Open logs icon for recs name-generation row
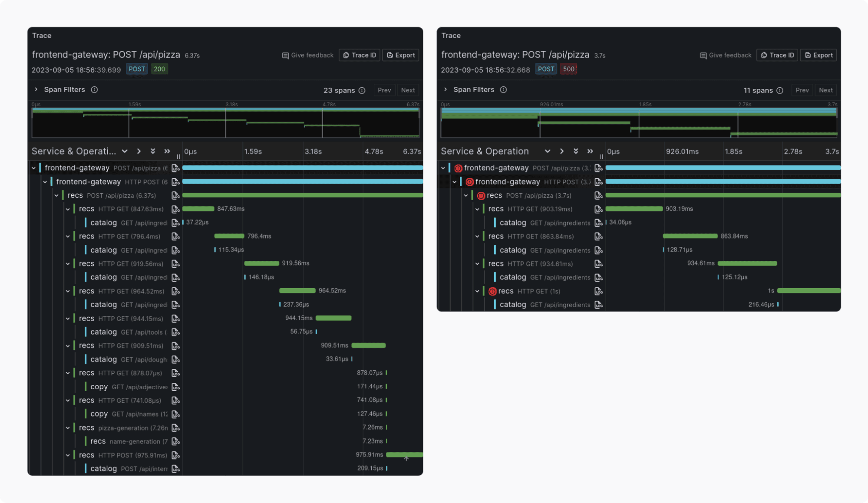Screen dimensions: 868x503 pos(175,441)
